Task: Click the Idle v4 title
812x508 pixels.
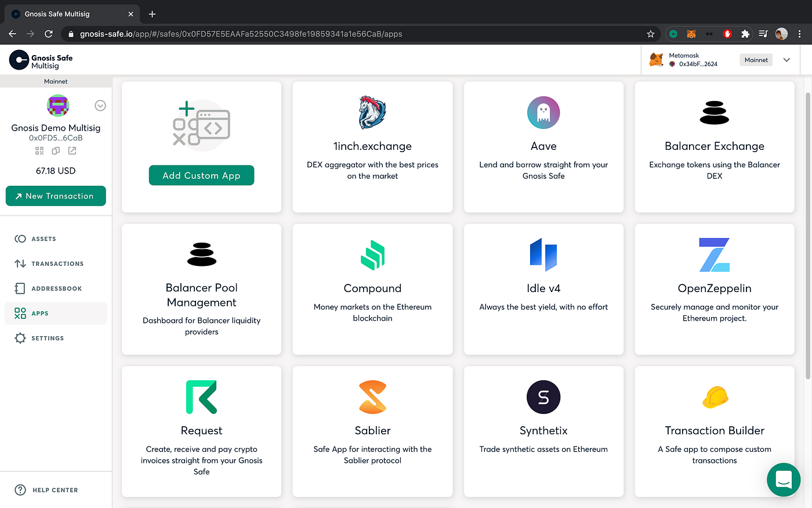Action: coord(543,289)
